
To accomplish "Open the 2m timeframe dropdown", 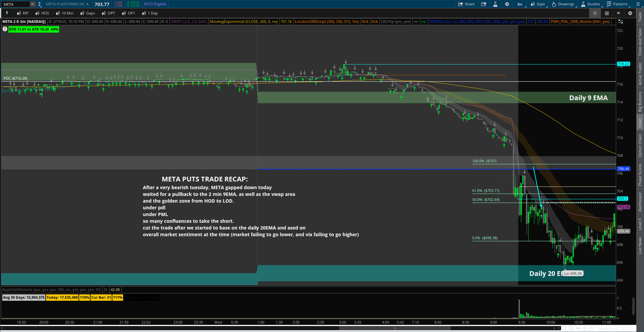I will coord(519,4).
